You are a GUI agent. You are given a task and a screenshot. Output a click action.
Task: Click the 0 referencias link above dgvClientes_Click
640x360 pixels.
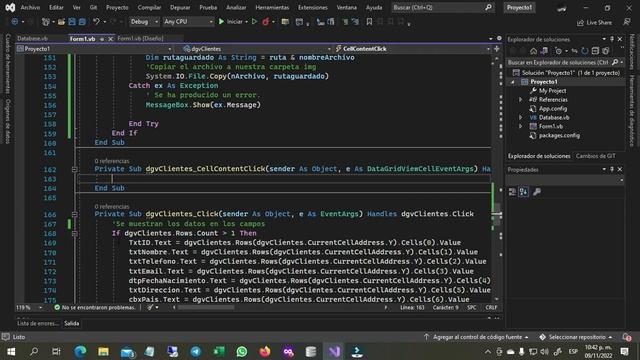tap(111, 207)
